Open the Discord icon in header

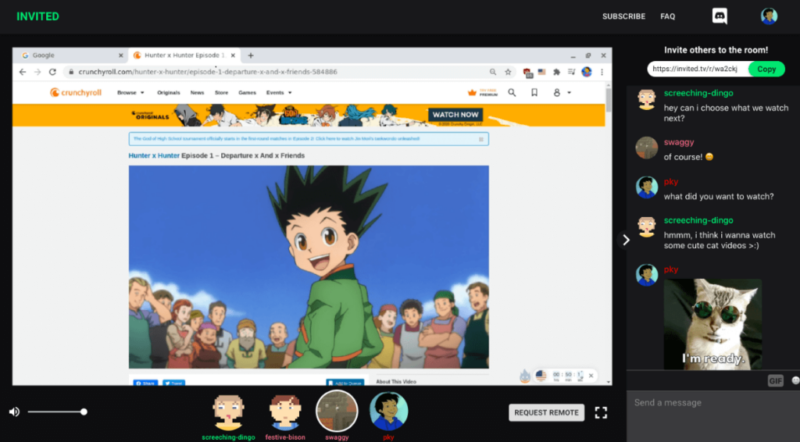click(719, 16)
